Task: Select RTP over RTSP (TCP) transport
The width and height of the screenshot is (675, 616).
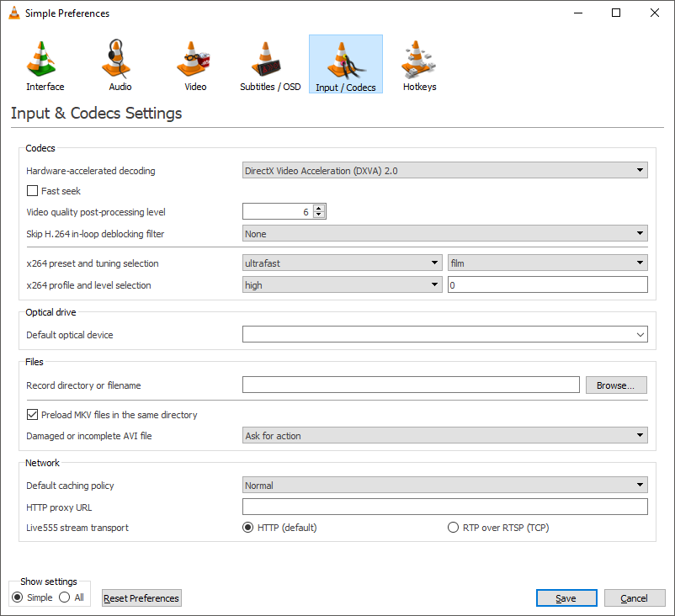Action: point(454,528)
